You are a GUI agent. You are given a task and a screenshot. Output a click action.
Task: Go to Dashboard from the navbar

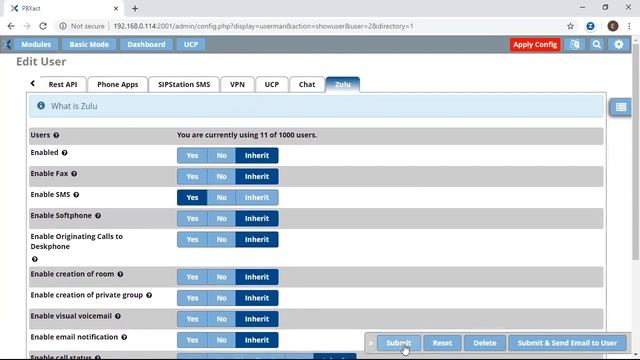click(146, 44)
